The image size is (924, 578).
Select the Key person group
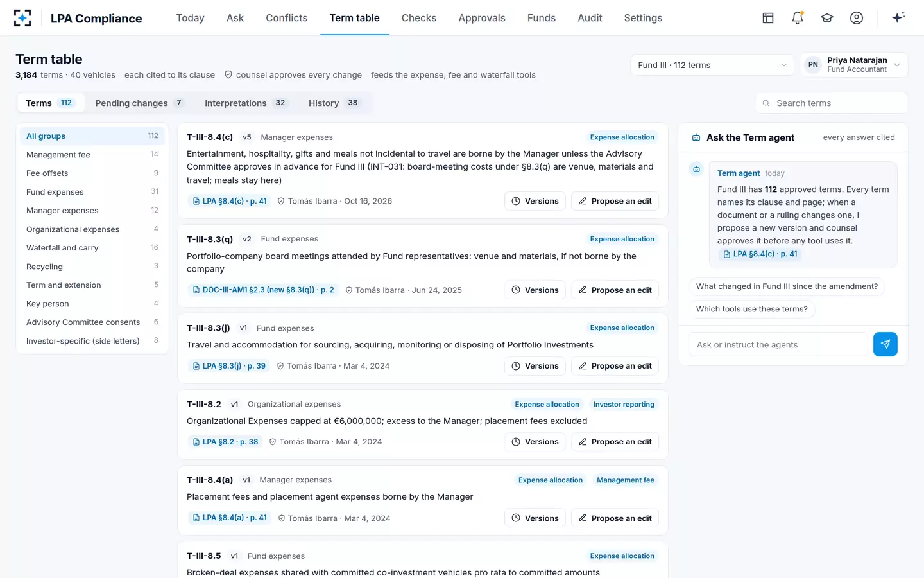[x=92, y=304]
